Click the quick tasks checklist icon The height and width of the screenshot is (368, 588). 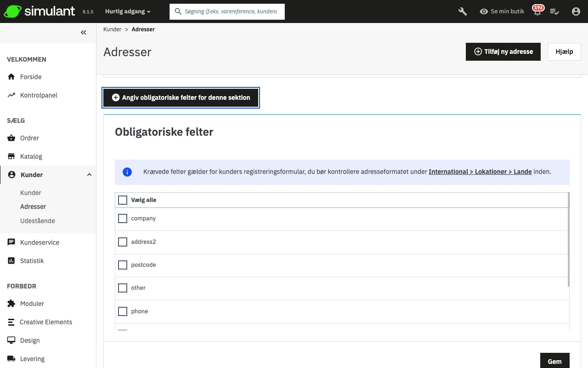pyautogui.click(x=554, y=11)
